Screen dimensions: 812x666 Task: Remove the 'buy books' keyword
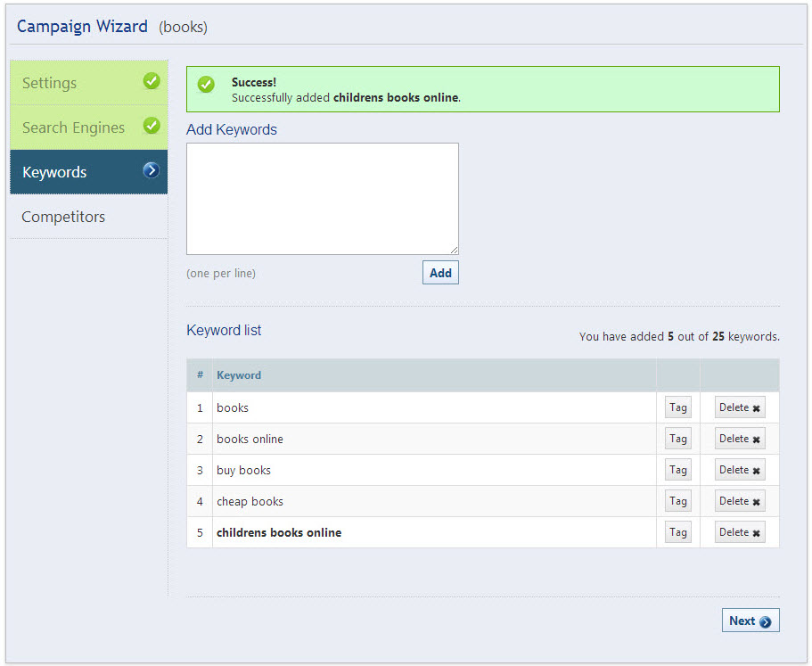[x=740, y=470]
